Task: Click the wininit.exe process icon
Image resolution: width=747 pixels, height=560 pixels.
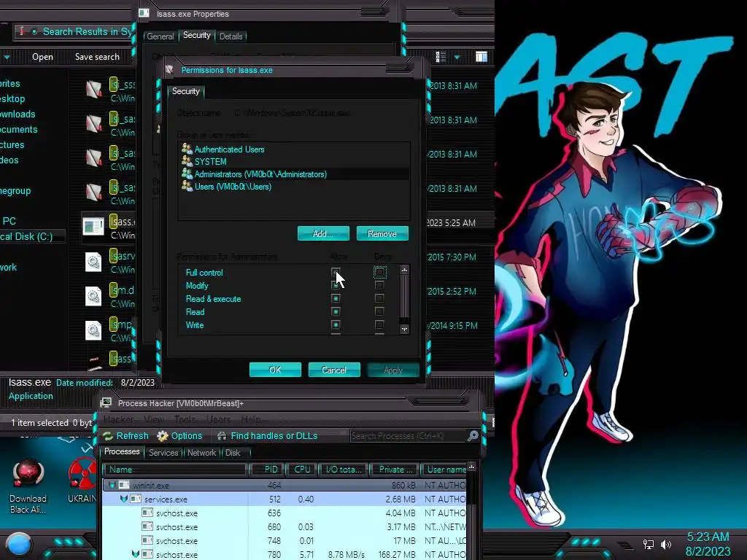Action: 124,485
